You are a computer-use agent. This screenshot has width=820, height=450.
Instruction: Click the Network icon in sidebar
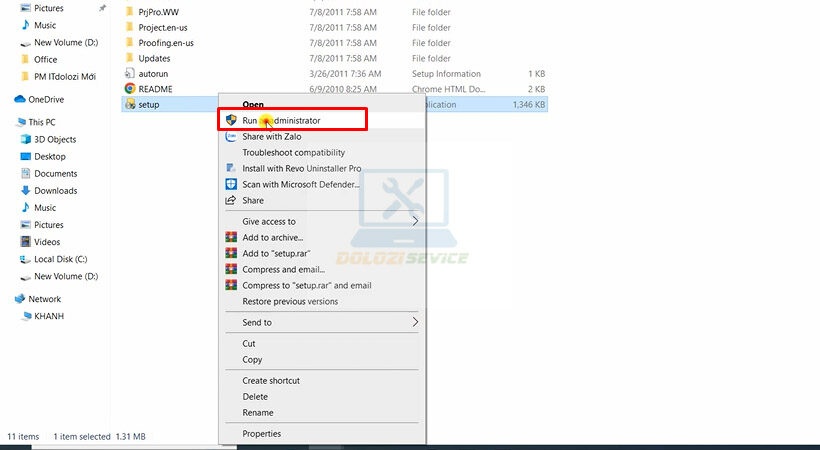point(20,299)
